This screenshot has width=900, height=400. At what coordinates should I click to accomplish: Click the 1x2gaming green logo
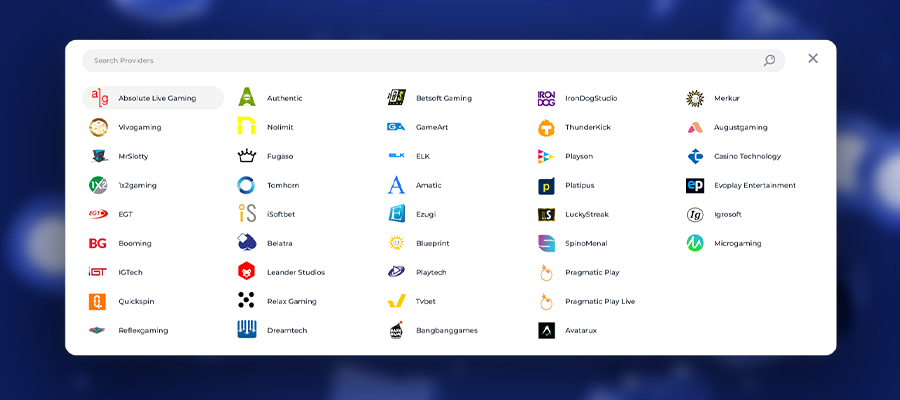point(98,185)
